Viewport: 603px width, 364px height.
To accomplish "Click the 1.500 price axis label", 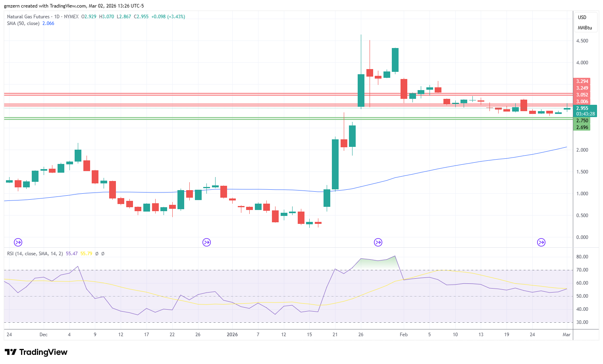I will 582,172.
